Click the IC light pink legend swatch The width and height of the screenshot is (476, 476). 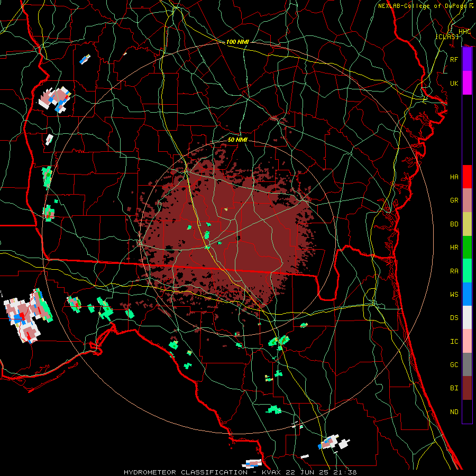click(467, 341)
